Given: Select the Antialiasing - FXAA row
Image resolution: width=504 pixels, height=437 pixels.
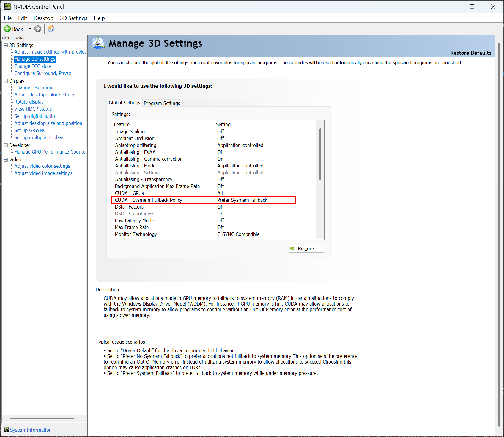Looking at the screenshot, I should (214, 152).
